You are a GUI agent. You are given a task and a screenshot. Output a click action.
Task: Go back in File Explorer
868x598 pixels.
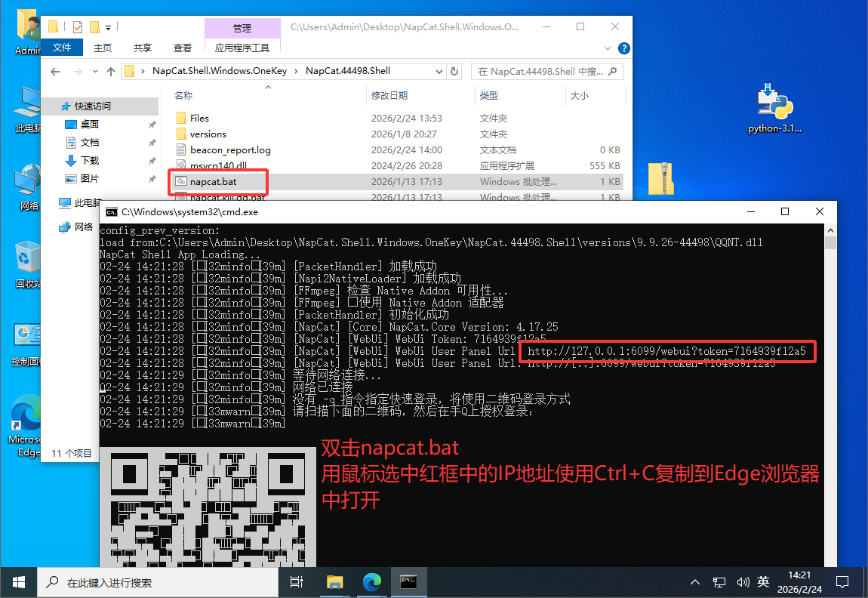55,72
